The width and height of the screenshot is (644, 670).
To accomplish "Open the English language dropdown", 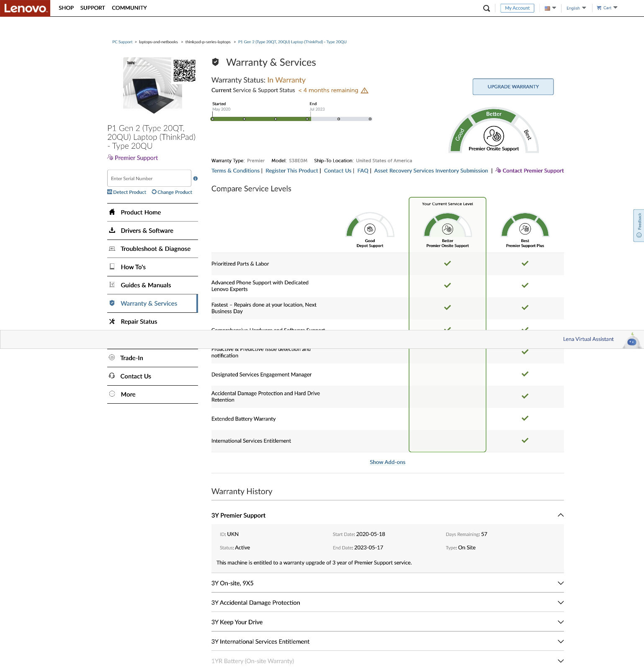I will (576, 8).
